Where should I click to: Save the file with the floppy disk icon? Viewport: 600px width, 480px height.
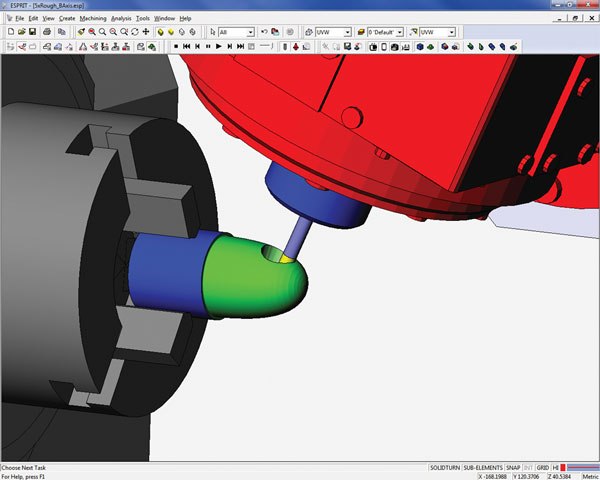[33, 32]
